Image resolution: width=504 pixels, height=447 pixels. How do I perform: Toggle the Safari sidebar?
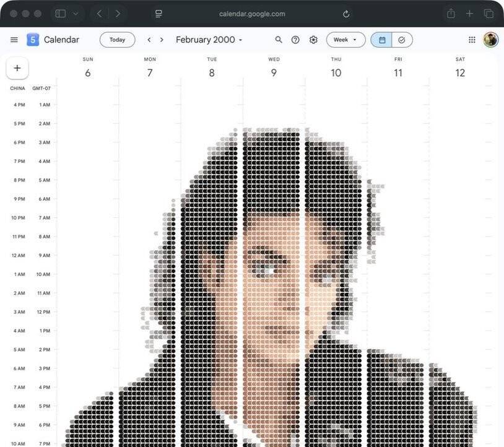click(x=61, y=14)
